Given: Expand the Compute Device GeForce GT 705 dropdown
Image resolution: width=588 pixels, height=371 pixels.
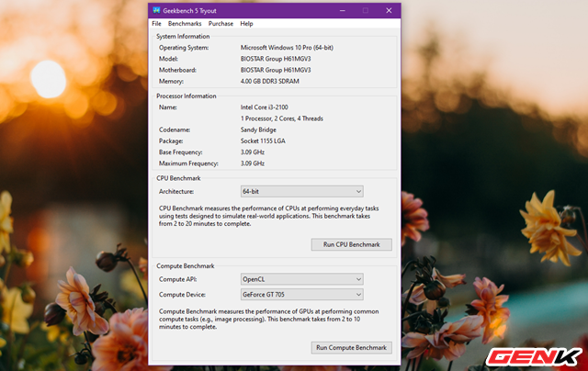Looking at the screenshot, I should click(302, 295).
